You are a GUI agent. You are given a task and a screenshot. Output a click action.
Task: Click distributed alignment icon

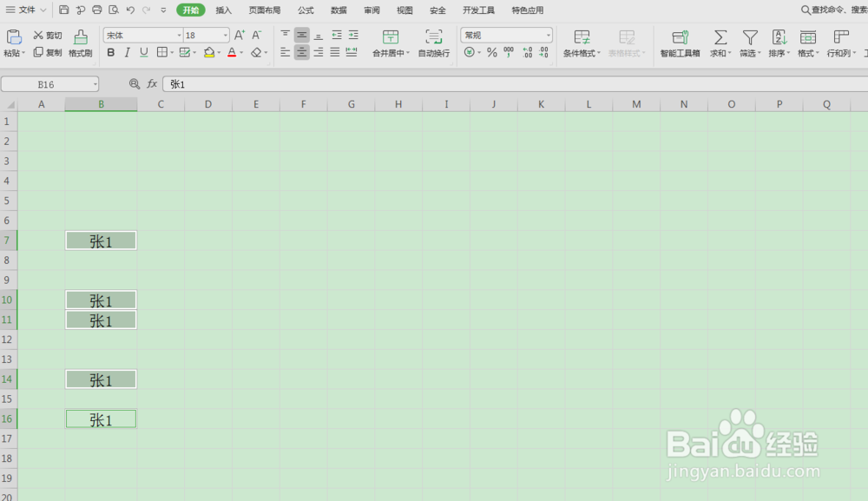click(352, 53)
